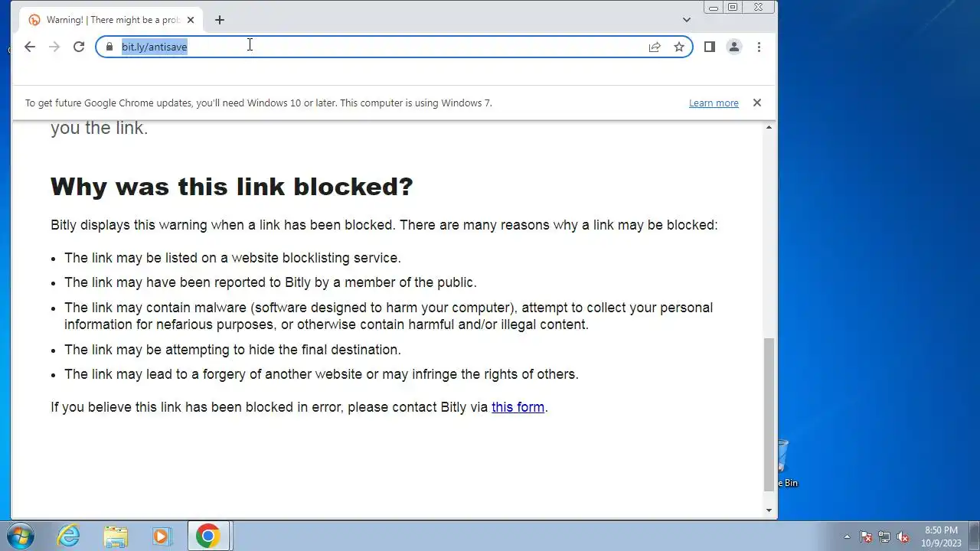Dismiss the Chrome updates notification bar
The image size is (980, 551).
tap(756, 103)
